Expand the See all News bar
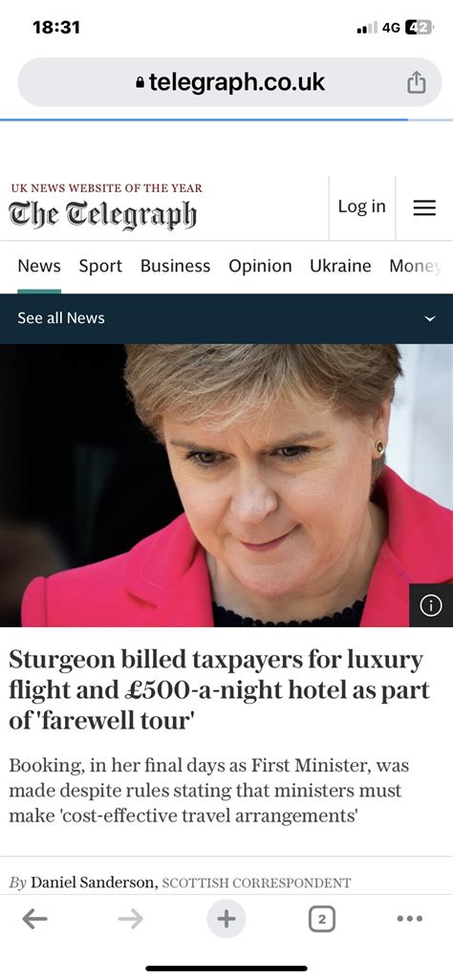The height and width of the screenshot is (980, 453). point(226,318)
